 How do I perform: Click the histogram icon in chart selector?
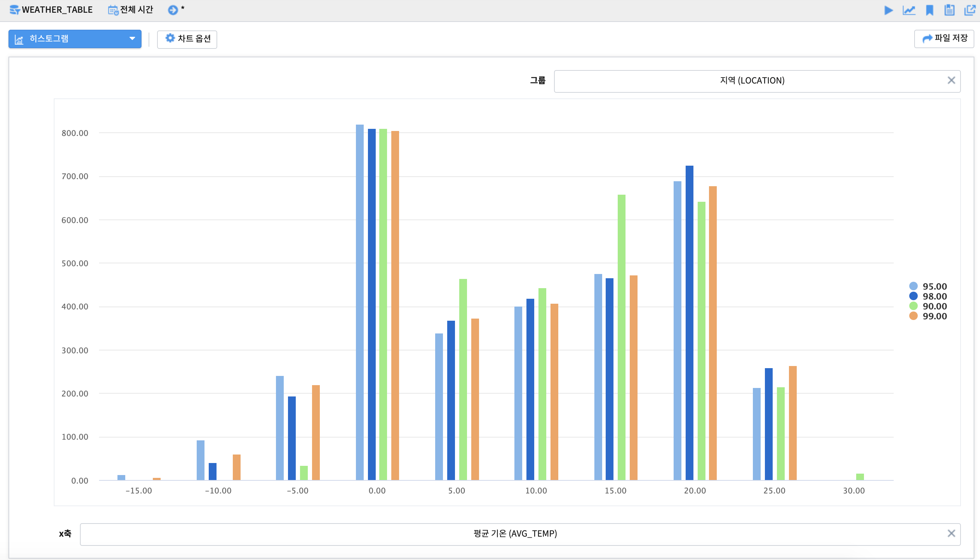pyautogui.click(x=19, y=39)
